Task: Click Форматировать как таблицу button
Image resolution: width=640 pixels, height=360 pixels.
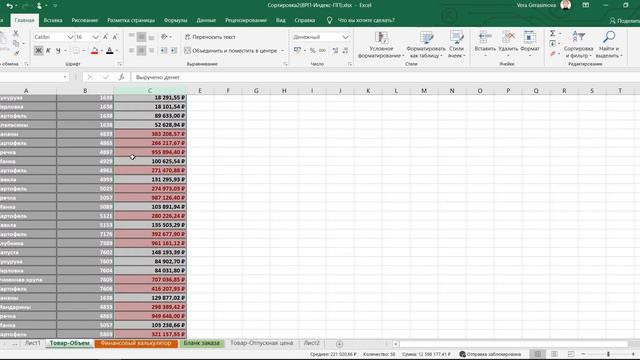Action: (426, 44)
